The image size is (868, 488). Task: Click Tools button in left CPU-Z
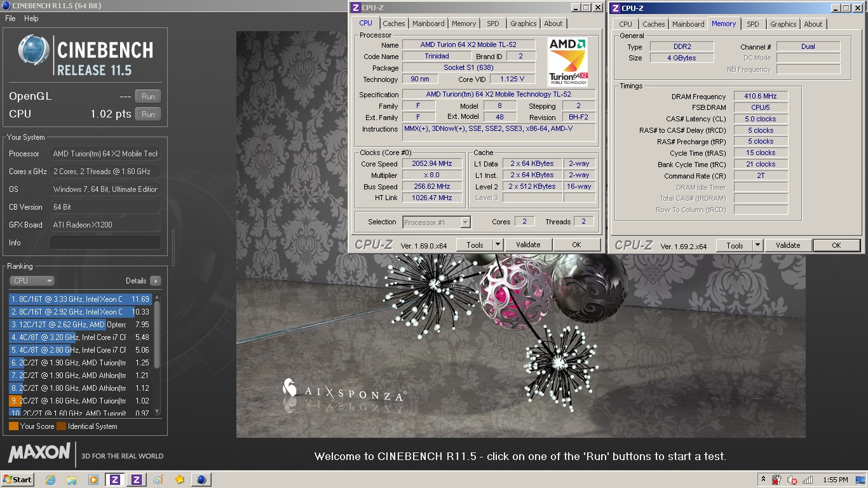pos(475,245)
